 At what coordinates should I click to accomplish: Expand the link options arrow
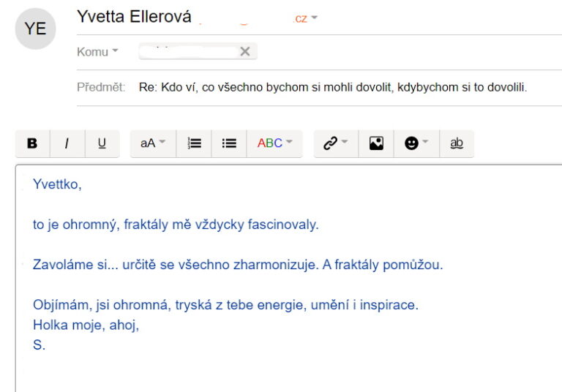[345, 142]
